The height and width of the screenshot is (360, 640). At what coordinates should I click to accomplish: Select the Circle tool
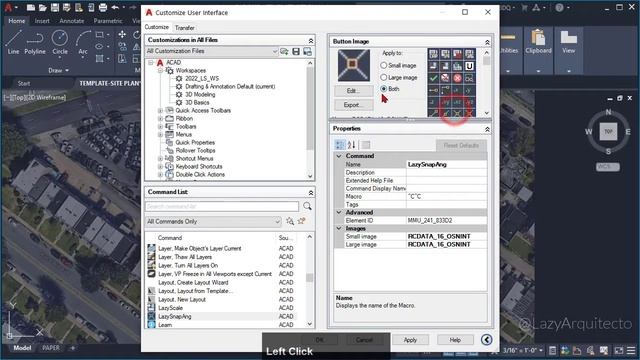point(60,42)
